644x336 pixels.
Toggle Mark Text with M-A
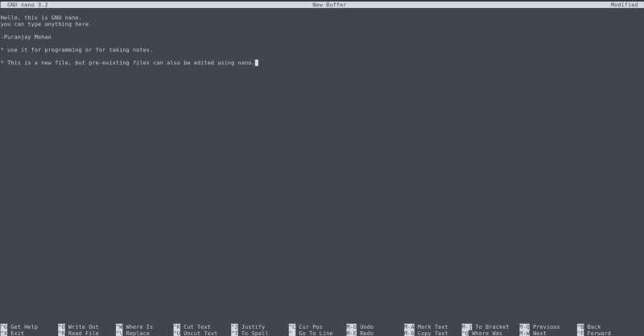427,326
